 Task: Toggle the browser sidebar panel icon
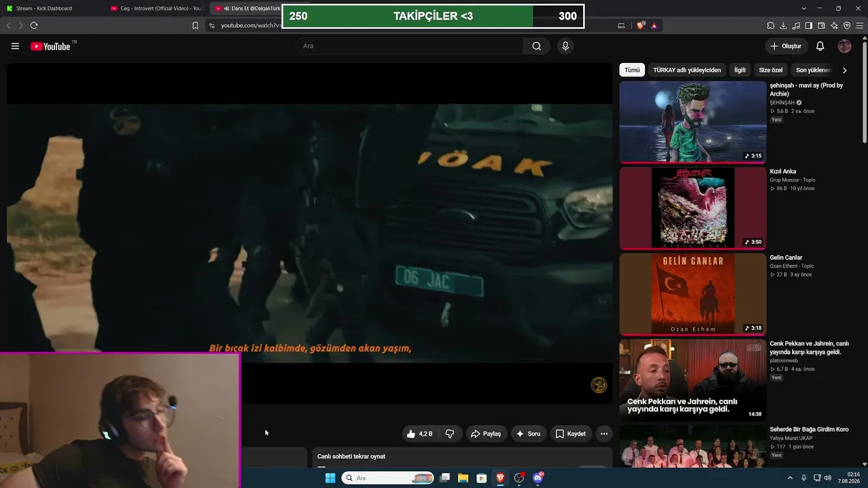pyautogui.click(x=808, y=26)
